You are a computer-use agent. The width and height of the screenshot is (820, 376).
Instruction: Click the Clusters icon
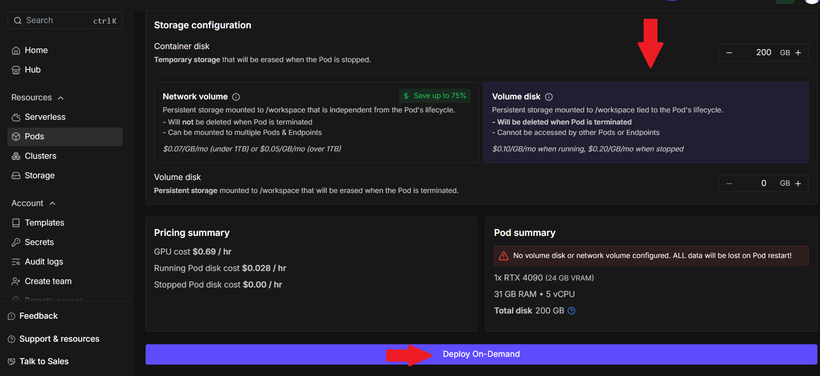[16, 156]
